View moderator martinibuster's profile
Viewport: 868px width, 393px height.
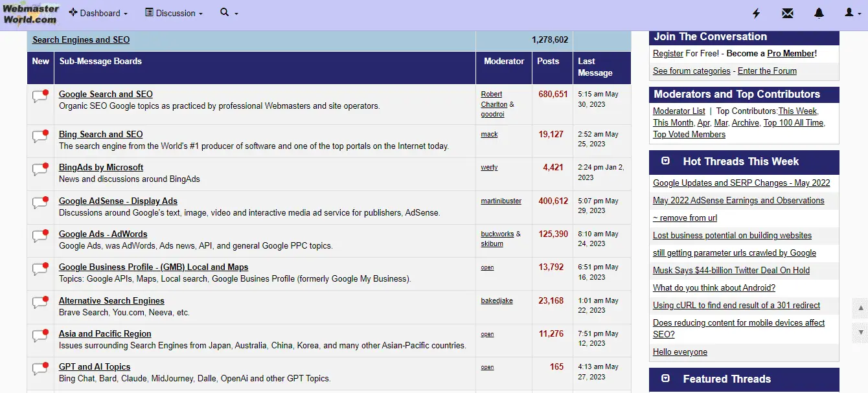[x=501, y=201]
